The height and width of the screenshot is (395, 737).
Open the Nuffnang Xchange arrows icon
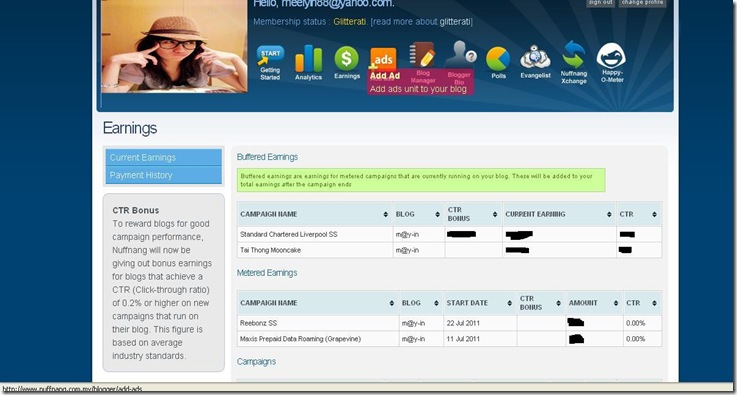pyautogui.click(x=574, y=62)
